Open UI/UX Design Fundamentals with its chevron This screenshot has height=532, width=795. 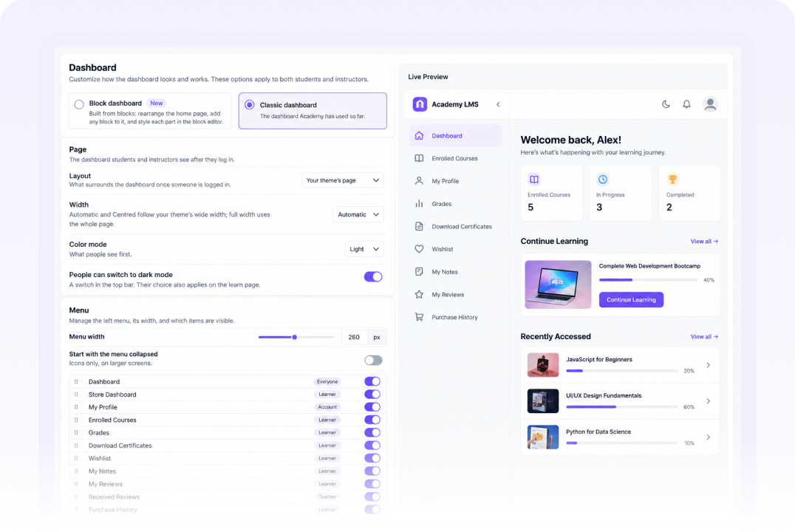click(x=709, y=401)
